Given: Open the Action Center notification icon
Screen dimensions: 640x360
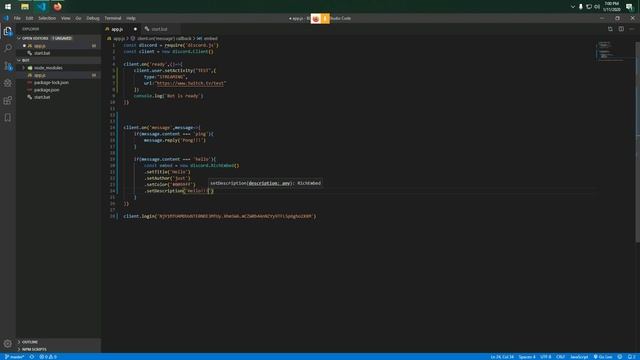Looking at the screenshot, I should [x=629, y=7].
